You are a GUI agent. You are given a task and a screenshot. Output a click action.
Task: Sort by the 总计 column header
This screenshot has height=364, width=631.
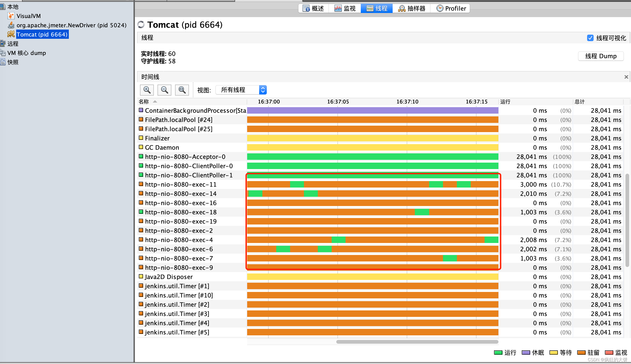tap(598, 101)
